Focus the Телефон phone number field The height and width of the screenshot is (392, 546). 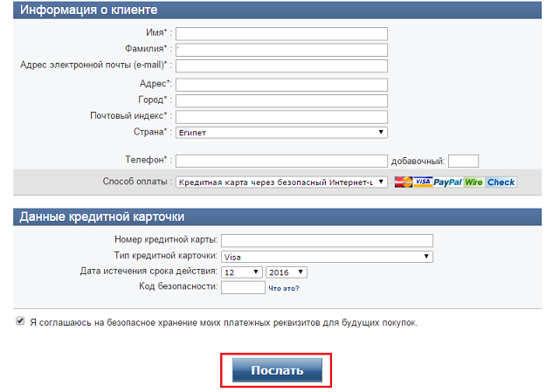[x=281, y=161]
